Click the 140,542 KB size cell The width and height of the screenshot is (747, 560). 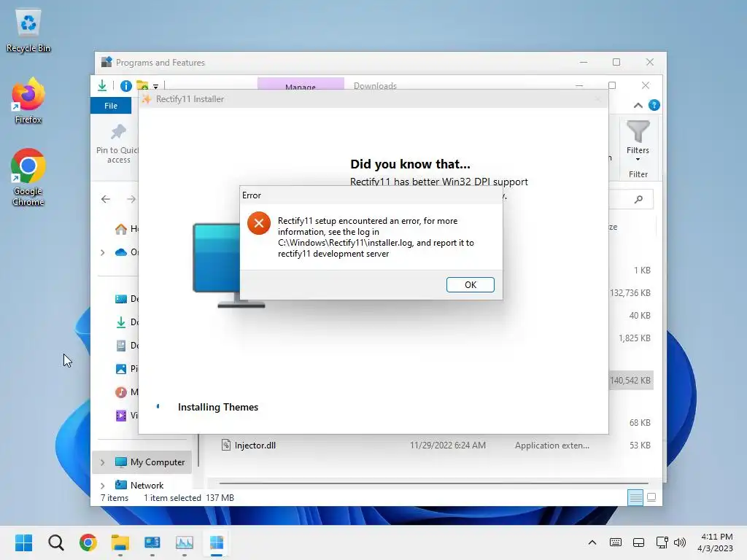pos(630,381)
